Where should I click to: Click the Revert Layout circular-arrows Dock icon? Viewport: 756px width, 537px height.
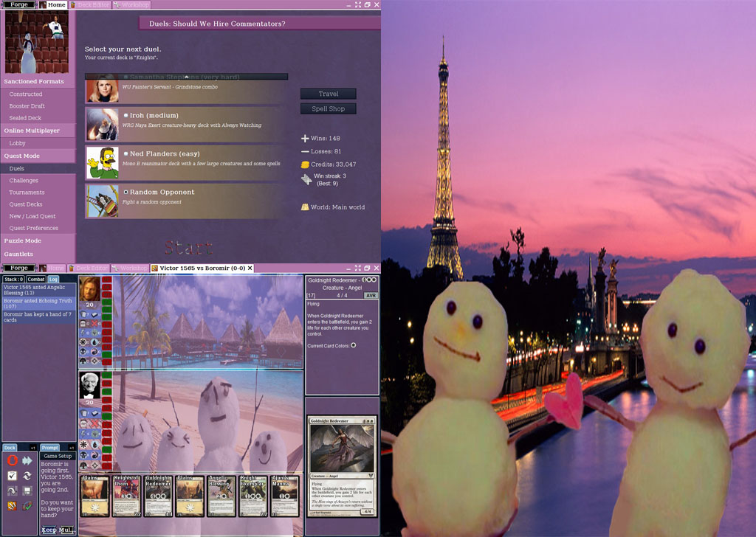click(x=27, y=476)
